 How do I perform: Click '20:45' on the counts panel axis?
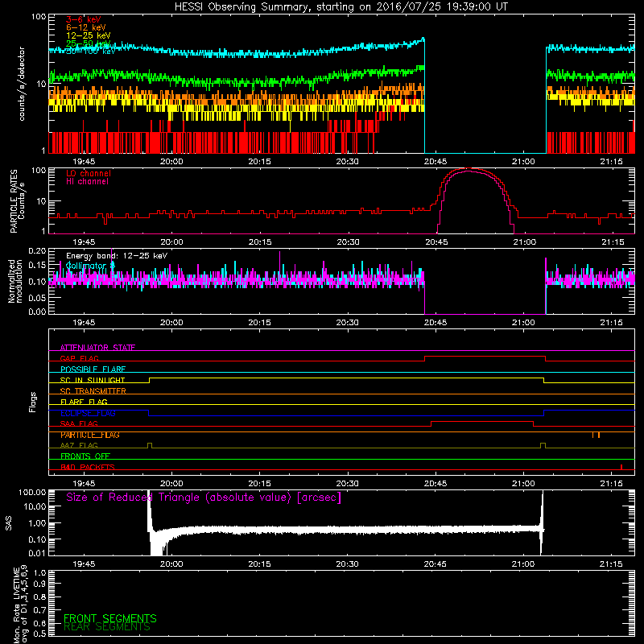coord(436,162)
